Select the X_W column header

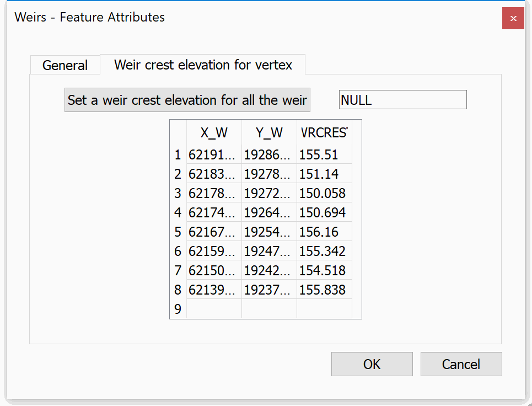pyautogui.click(x=214, y=133)
